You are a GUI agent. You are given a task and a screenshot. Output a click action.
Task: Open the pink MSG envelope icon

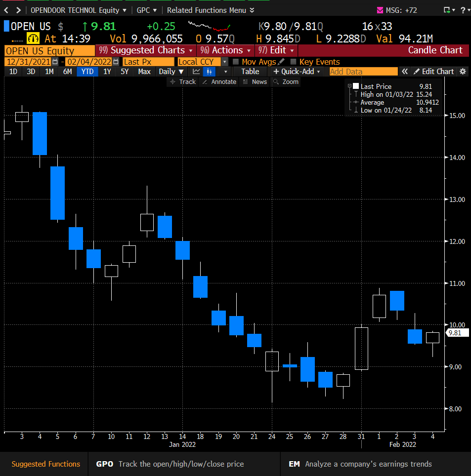coord(380,10)
